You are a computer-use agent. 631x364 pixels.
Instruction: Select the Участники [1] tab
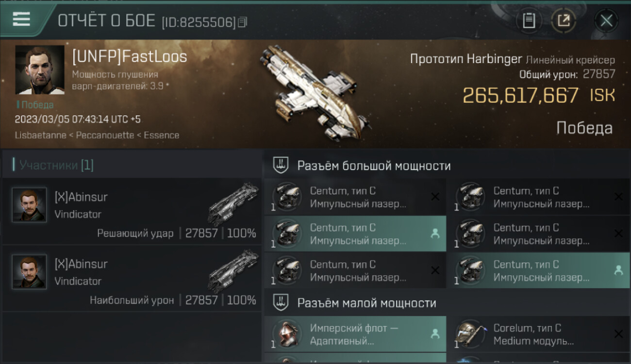point(56,165)
